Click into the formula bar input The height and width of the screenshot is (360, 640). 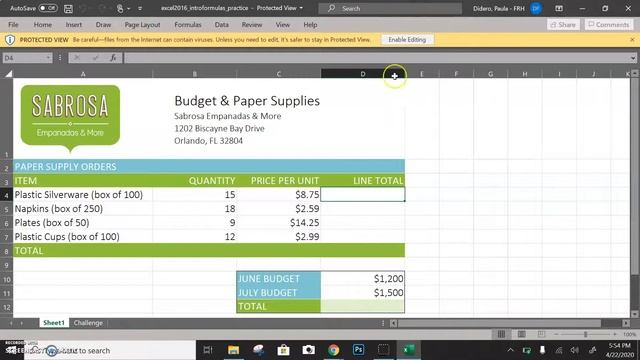coord(377,58)
